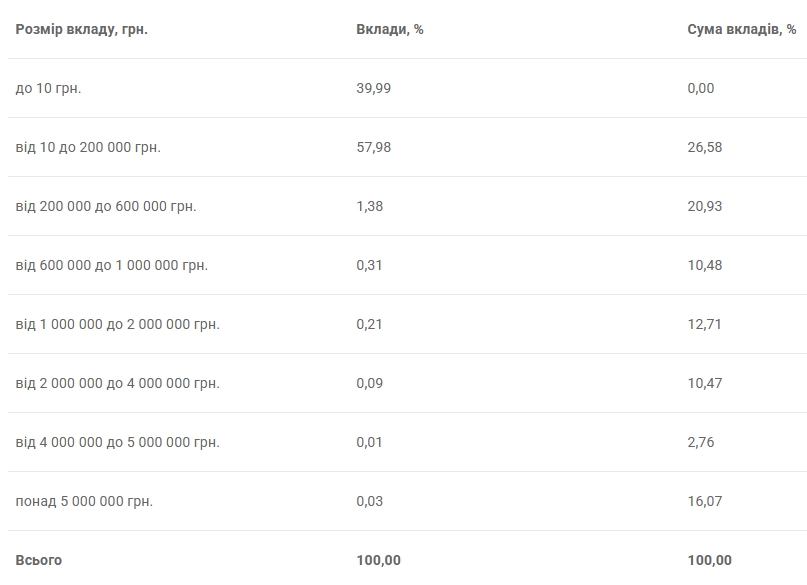
Task: Click the 'Вклади, %' column header
Action: coord(389,29)
